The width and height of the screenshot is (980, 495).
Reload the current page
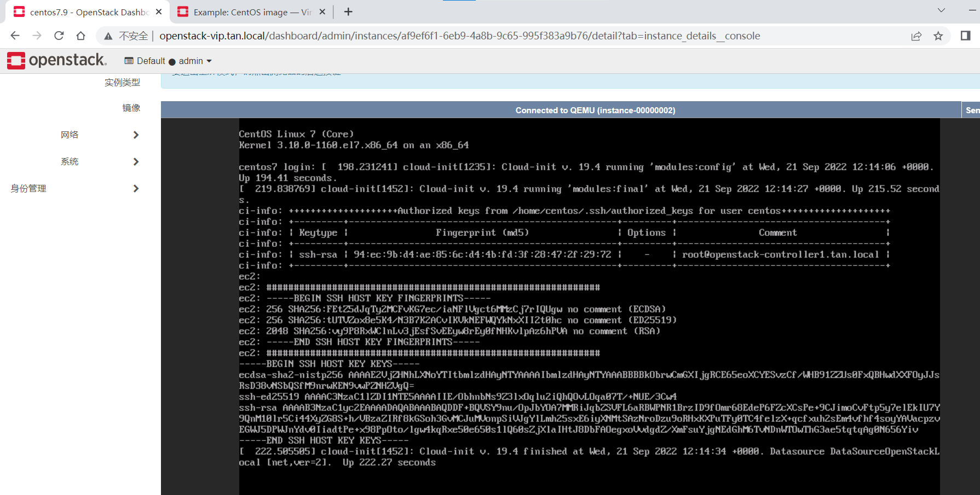click(x=59, y=36)
